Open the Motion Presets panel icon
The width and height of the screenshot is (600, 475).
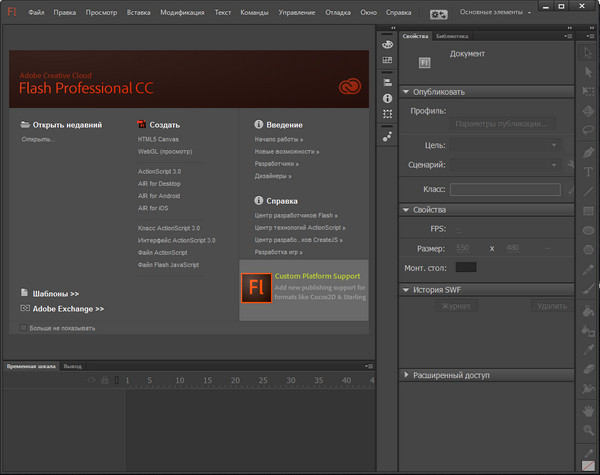387,136
